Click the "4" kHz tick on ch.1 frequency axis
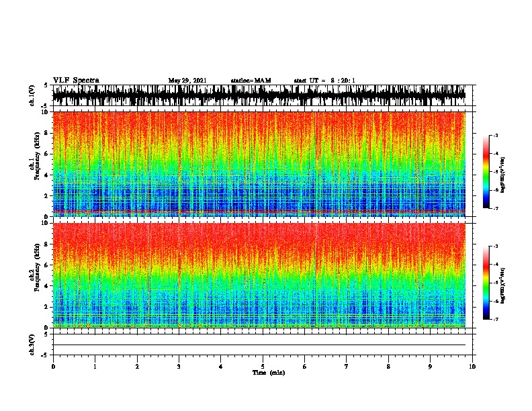The height and width of the screenshot is (411, 532). (x=47, y=175)
